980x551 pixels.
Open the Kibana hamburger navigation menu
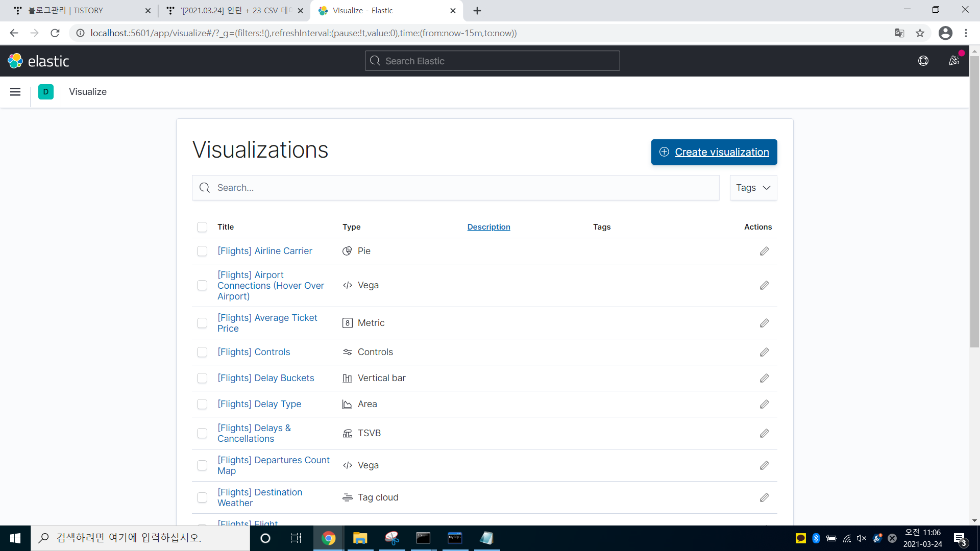[x=15, y=92]
